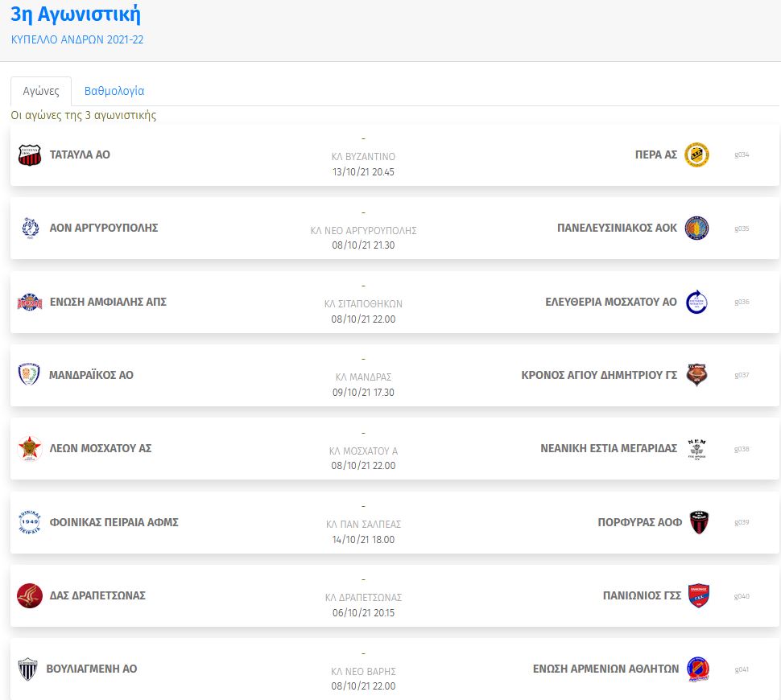781x700 pixels.
Task: Click the g034 match code
Action: click(742, 154)
